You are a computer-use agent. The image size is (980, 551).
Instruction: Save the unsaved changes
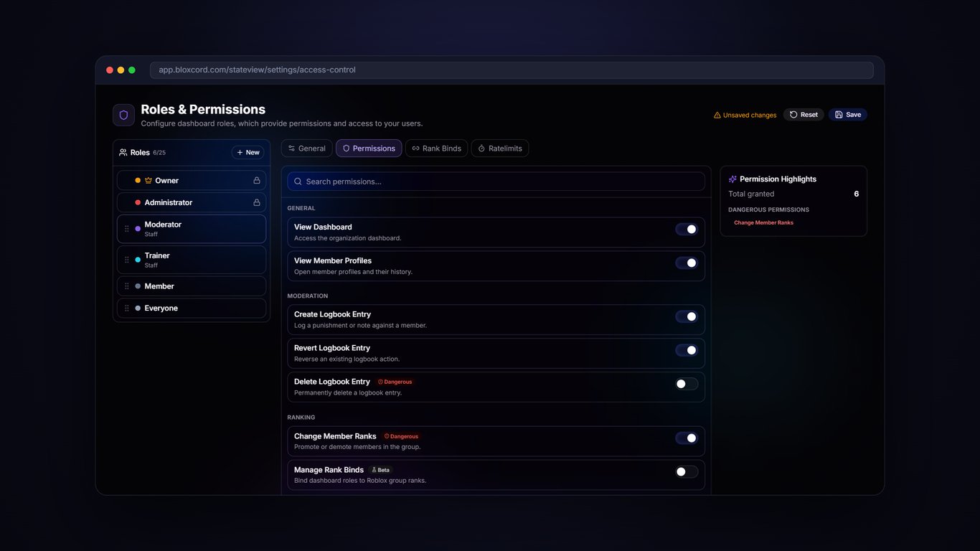[848, 115]
